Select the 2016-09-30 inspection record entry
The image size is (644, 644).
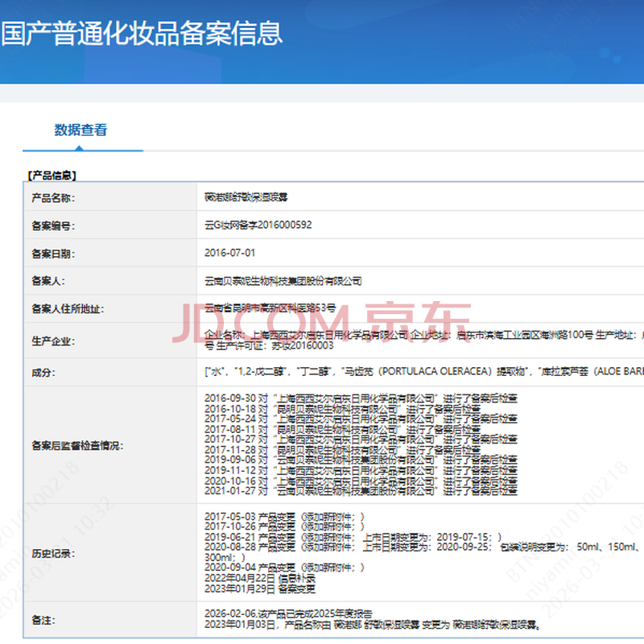(361, 398)
